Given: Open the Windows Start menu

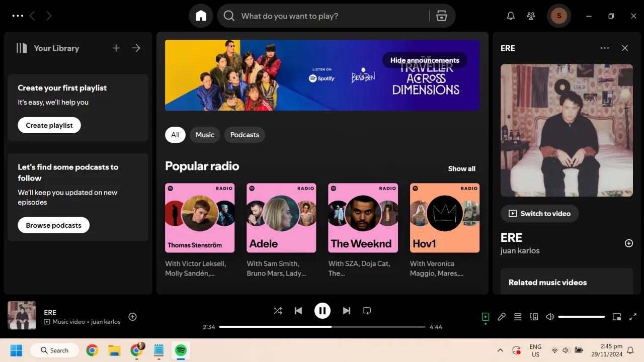Looking at the screenshot, I should [x=16, y=350].
